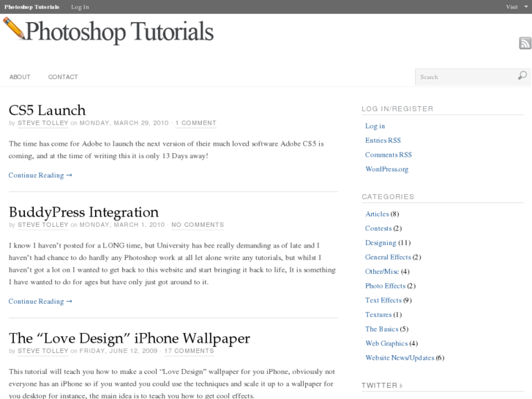Open the Designing category
Screen dimensions: 532x399
point(381,243)
